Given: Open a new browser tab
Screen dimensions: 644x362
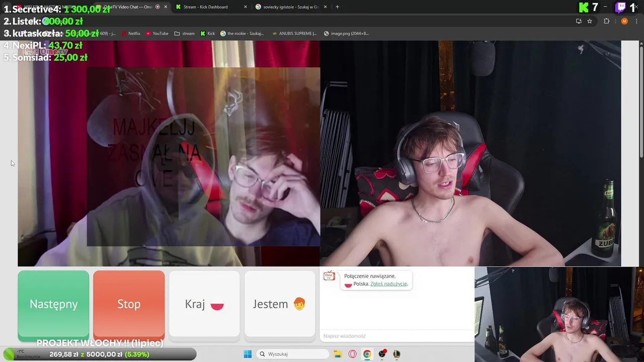Looking at the screenshot, I should tap(337, 7).
